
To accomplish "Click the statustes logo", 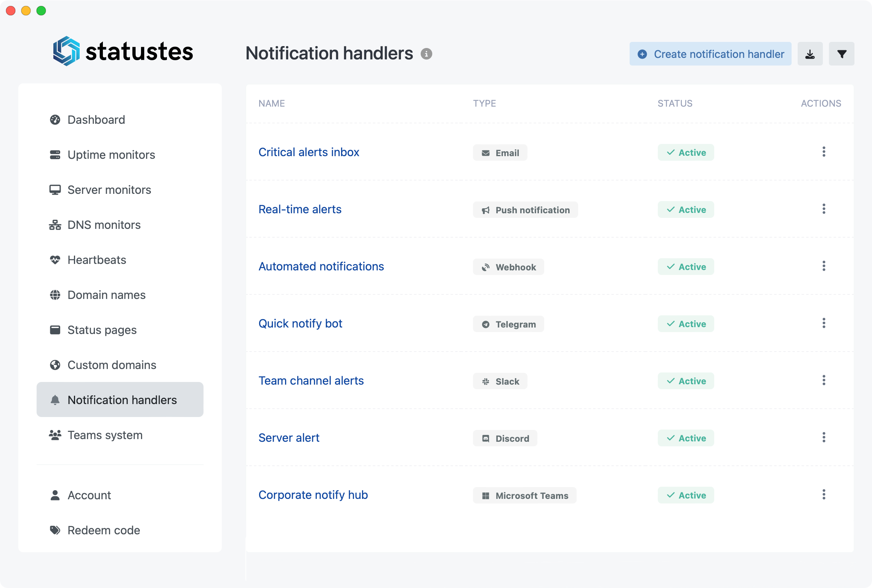I will (123, 51).
